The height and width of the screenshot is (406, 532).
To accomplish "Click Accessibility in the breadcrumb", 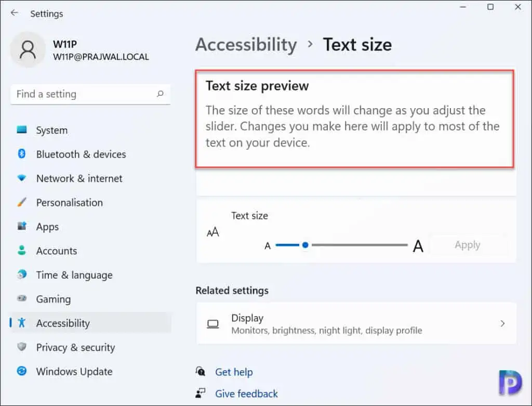I will [x=246, y=45].
